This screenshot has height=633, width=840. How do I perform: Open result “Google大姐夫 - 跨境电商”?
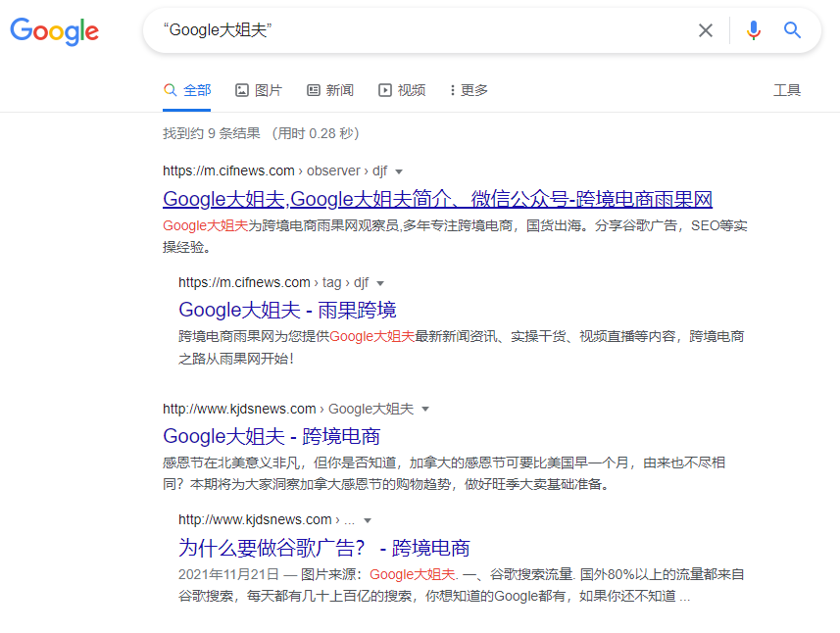click(x=272, y=436)
